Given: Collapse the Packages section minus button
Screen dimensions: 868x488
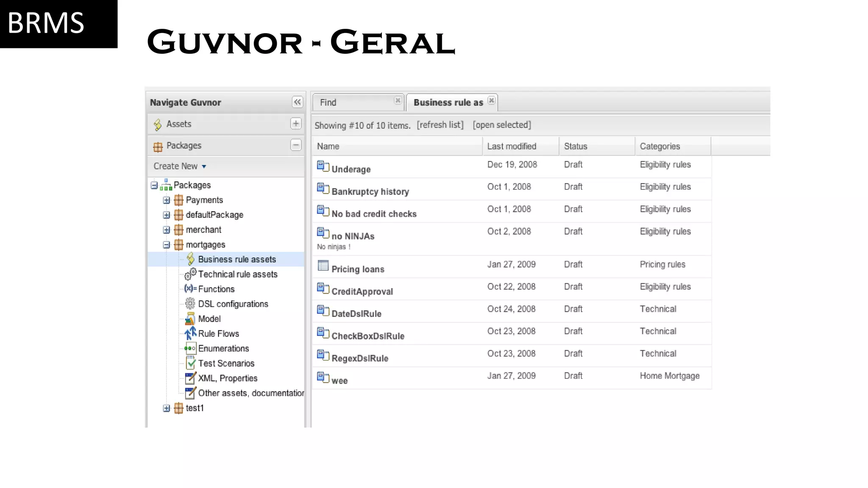Looking at the screenshot, I should click(x=296, y=145).
